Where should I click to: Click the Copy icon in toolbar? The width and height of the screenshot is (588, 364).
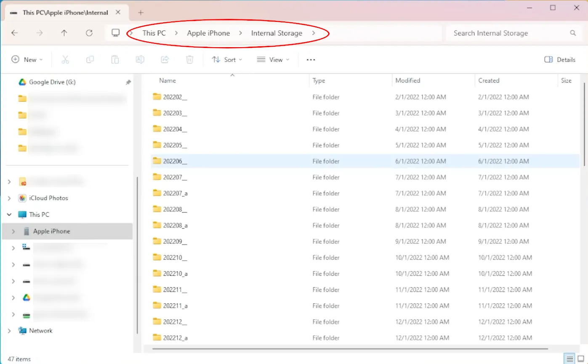tap(90, 60)
